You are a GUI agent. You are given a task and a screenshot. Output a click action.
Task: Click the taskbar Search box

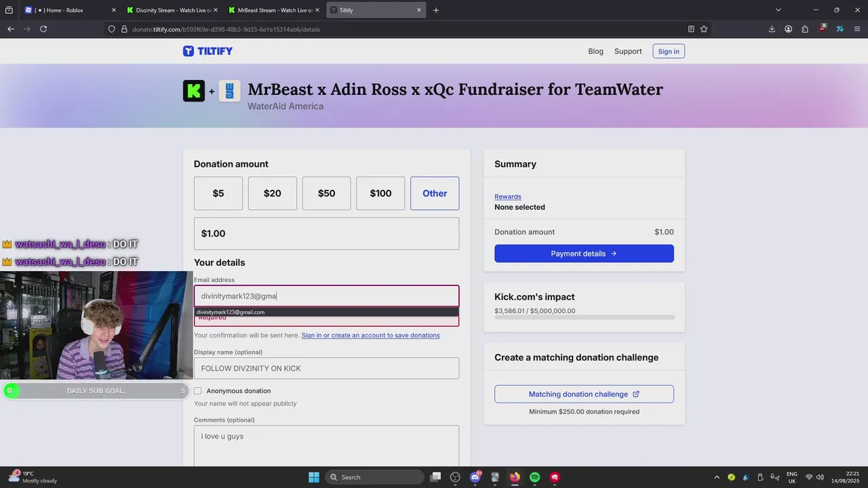pos(375,477)
